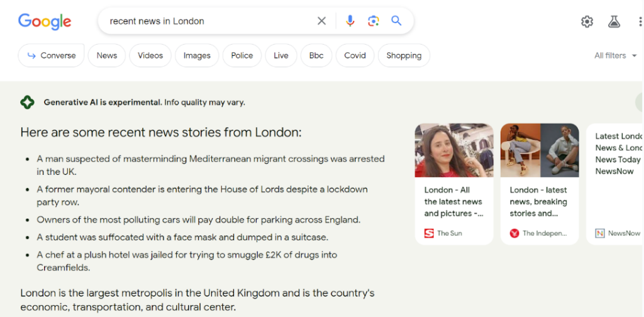The image size is (644, 317).
Task: Open The Independent card thumbnail image
Action: click(x=540, y=150)
